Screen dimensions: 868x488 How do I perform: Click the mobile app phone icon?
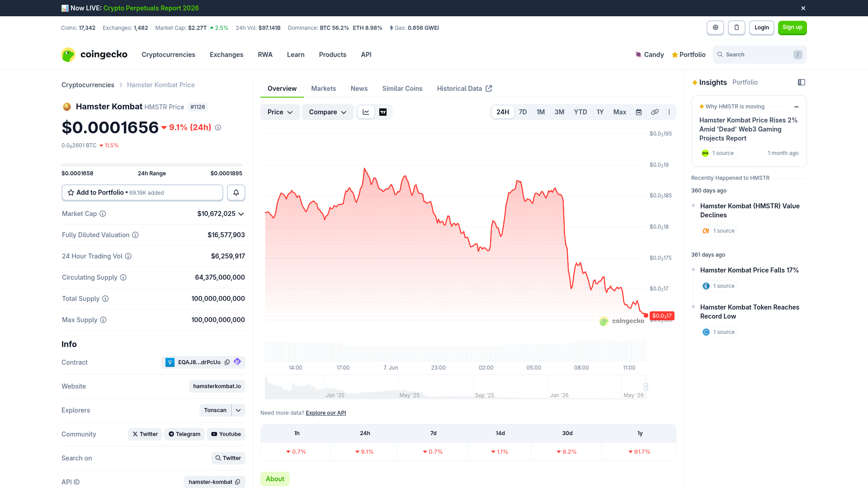(736, 28)
